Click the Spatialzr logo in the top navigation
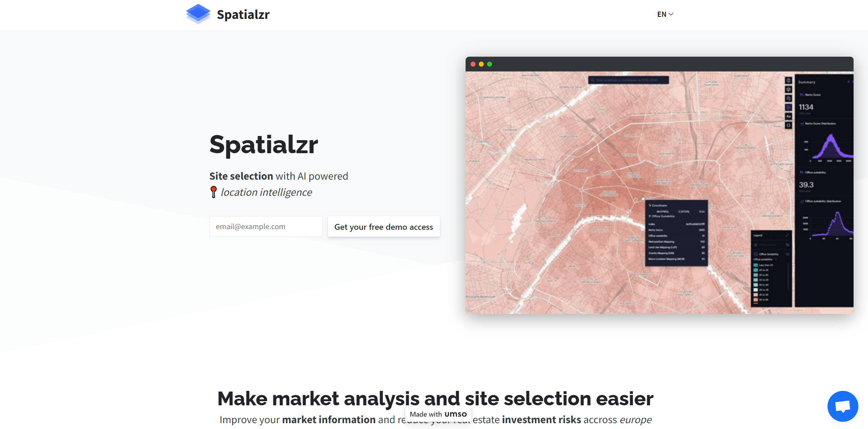Viewport: 868px width, 429px height. (x=228, y=14)
